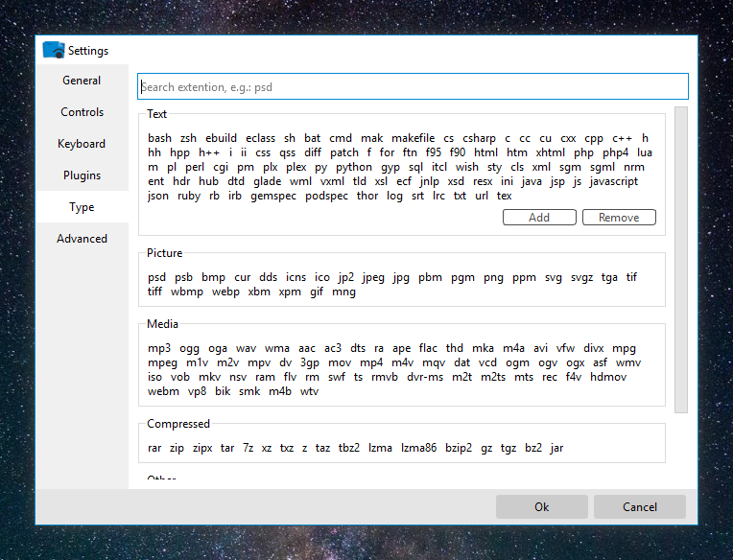Select the ebuild extension in Text

tap(221, 138)
